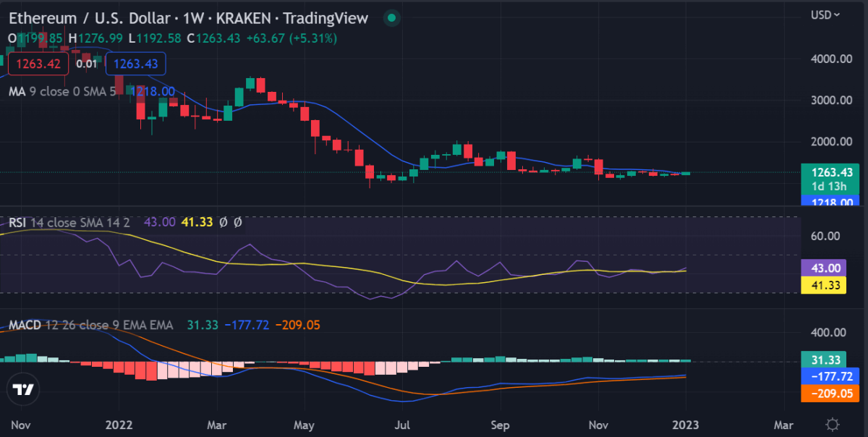Click the orange −209.05 MACD scale tag

(x=831, y=394)
